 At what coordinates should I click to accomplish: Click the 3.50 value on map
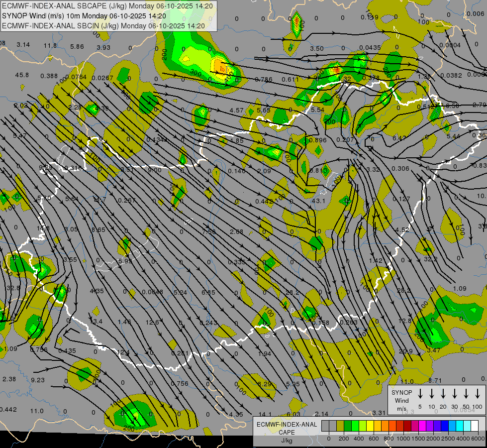coord(317,48)
